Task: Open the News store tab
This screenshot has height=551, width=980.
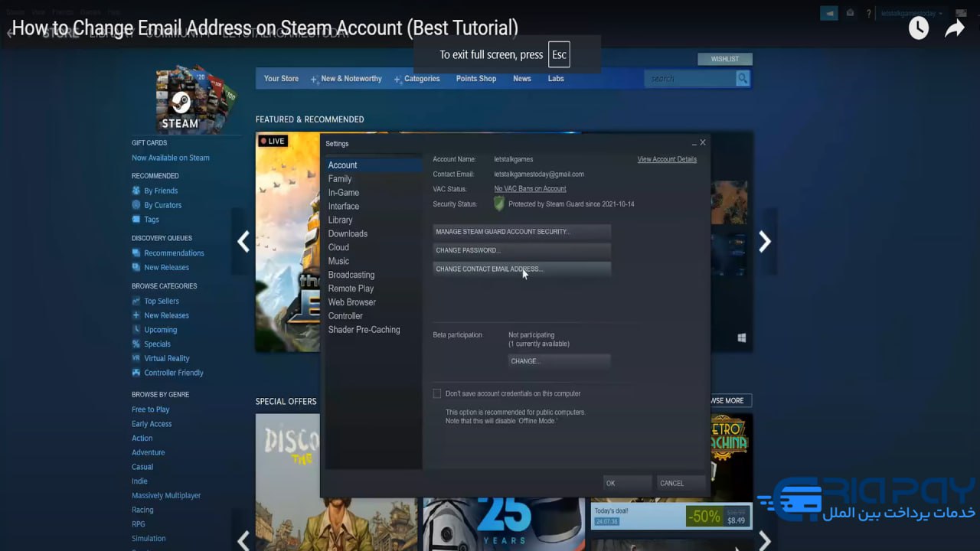Action: 522,78
